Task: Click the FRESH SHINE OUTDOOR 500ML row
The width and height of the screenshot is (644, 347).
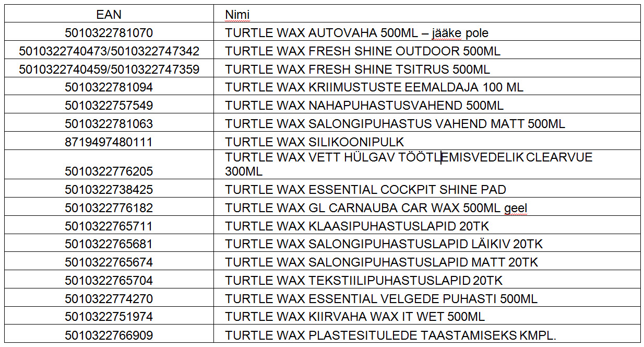Action: (323, 51)
